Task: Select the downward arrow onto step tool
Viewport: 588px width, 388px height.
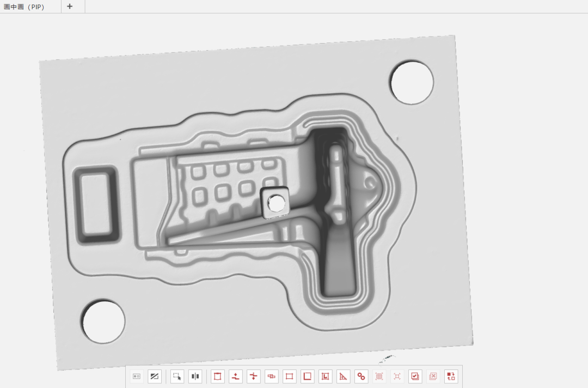Action: tap(236, 377)
